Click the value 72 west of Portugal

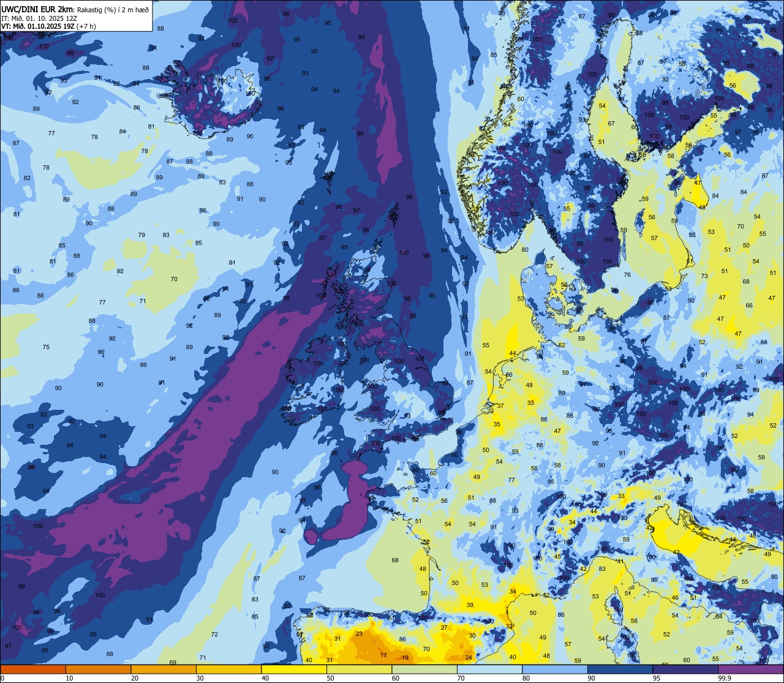coord(214,634)
